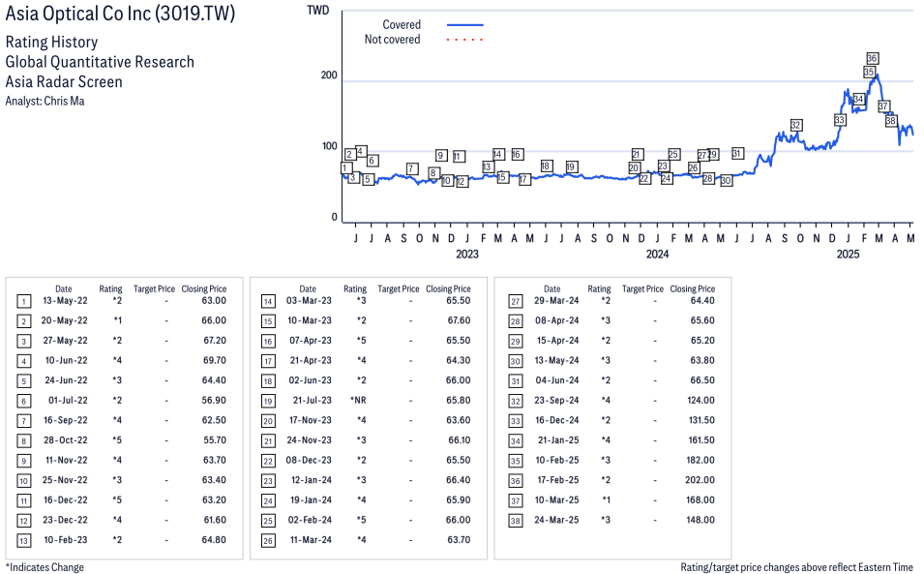924x574 pixels.
Task: Click chart marker 4 on the graph
Action: coord(361,151)
